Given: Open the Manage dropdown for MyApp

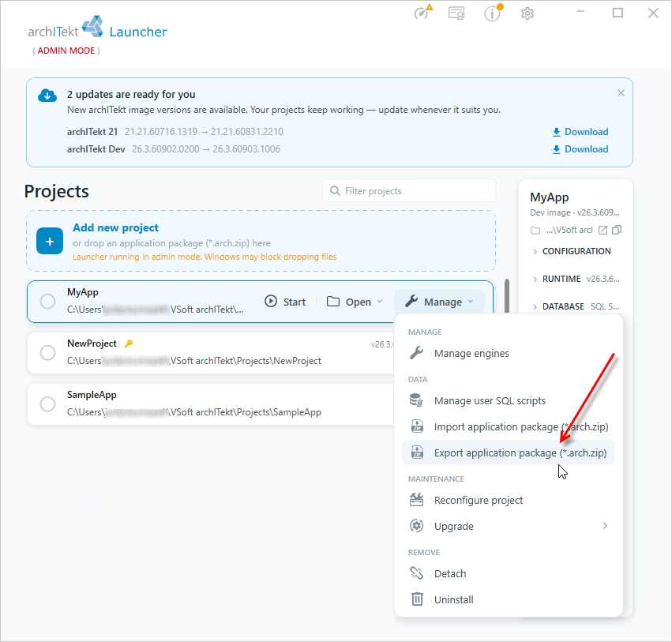Looking at the screenshot, I should click(440, 302).
